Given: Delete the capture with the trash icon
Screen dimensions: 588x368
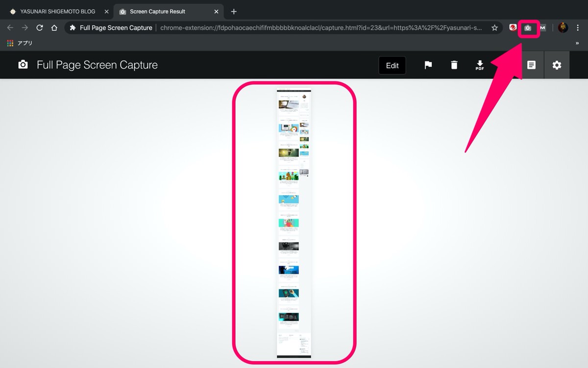Looking at the screenshot, I should (454, 65).
